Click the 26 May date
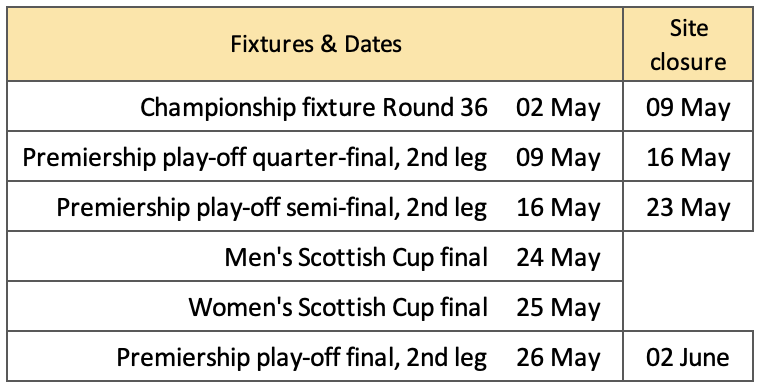The height and width of the screenshot is (390, 762). pyautogui.click(x=558, y=358)
